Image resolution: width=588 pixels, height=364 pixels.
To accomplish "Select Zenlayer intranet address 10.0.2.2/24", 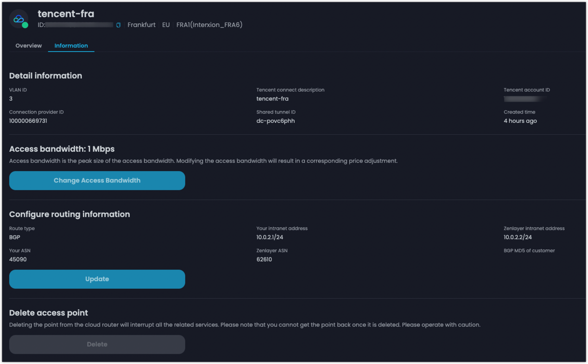I will point(518,237).
